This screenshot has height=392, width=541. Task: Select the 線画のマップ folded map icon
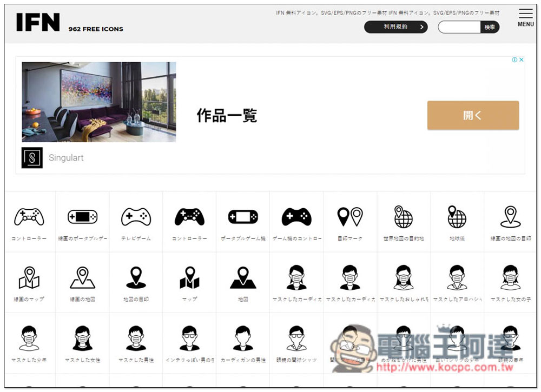[x=29, y=278]
